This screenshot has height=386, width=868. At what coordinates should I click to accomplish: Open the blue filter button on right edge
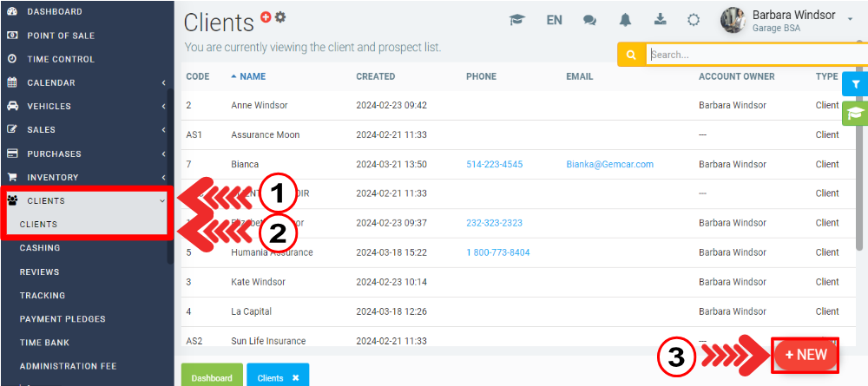pos(855,84)
